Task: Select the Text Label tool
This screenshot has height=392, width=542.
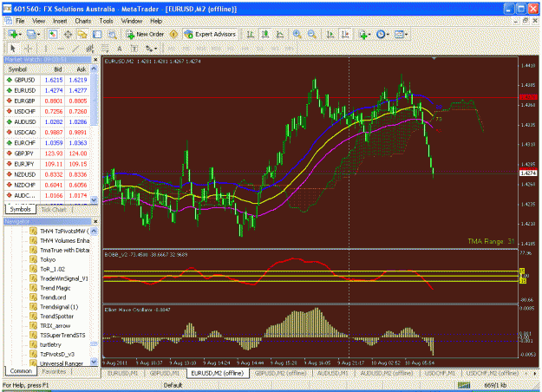Action: tap(134, 49)
